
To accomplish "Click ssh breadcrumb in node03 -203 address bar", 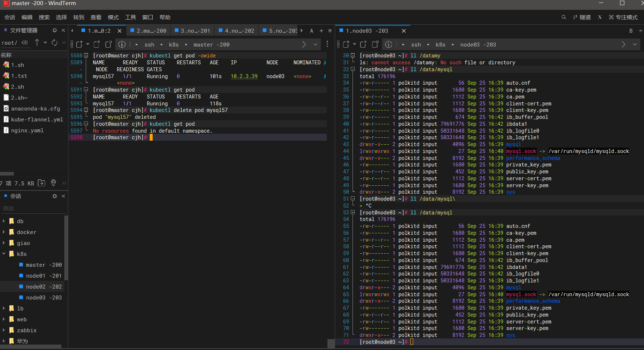I will (x=416, y=44).
